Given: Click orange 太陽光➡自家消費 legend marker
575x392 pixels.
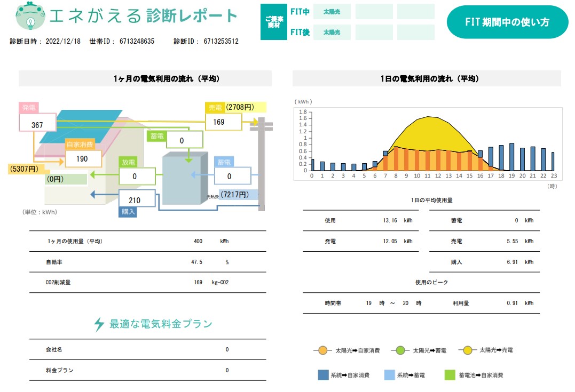Looking at the screenshot, I should pos(323,350).
